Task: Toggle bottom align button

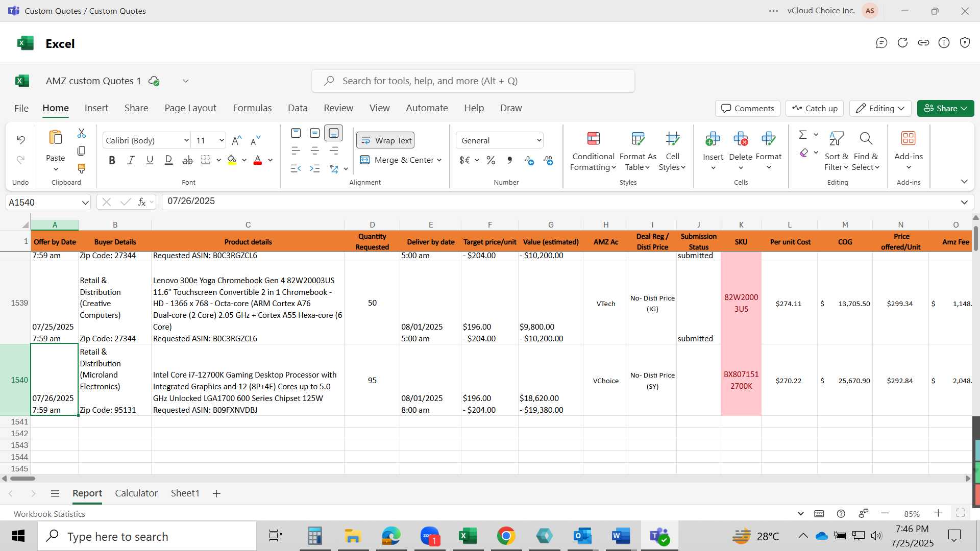Action: click(x=334, y=133)
